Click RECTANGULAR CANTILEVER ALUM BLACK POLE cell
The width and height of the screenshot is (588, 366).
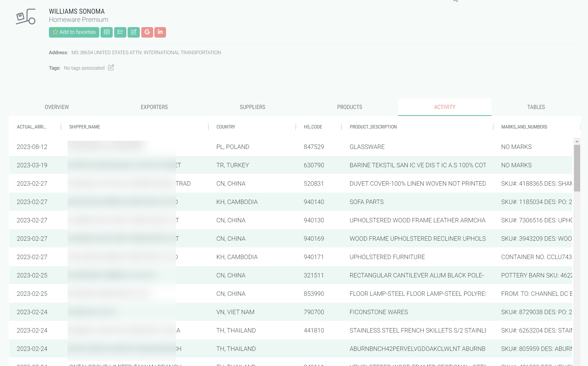coord(417,275)
